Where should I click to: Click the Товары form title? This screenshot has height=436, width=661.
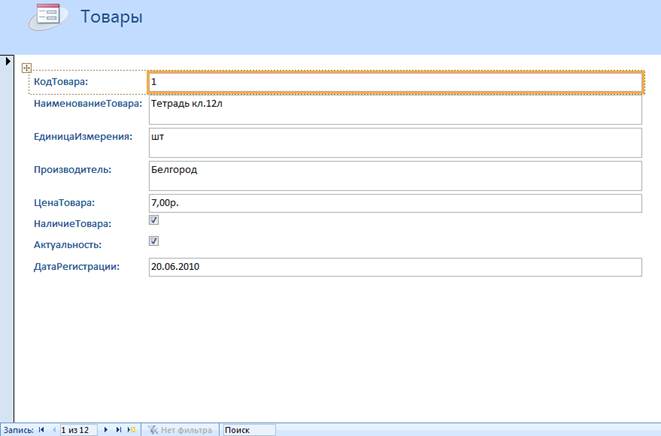pyautogui.click(x=112, y=17)
